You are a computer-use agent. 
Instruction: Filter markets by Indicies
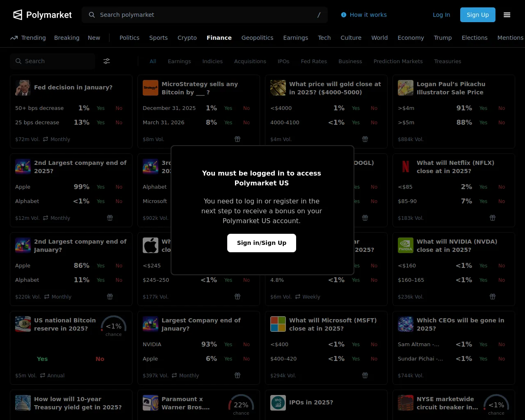point(212,61)
